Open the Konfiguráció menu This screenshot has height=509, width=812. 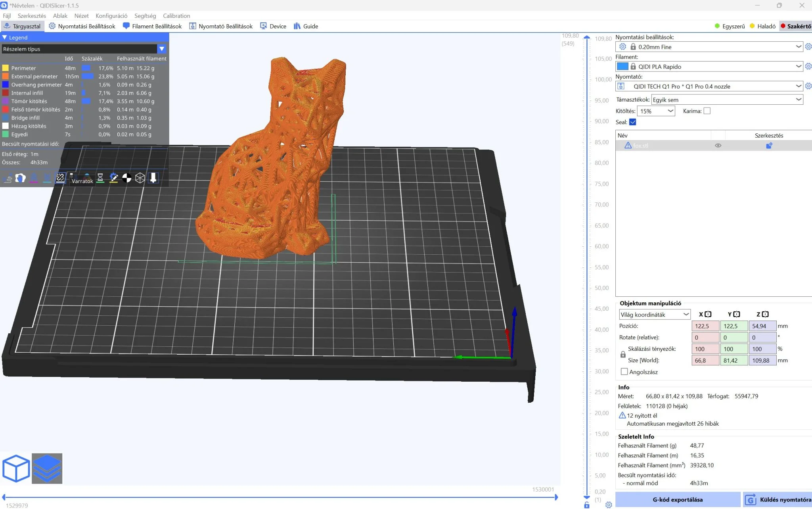(x=111, y=16)
